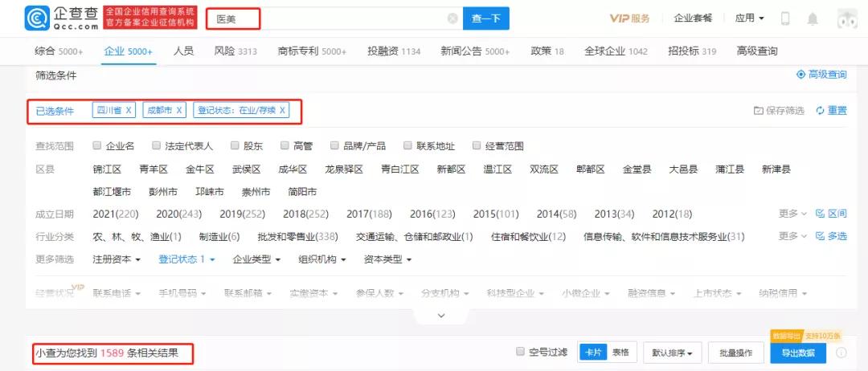The height and width of the screenshot is (371, 868).
Task: Expand 更多 in the 行业分类 row
Action: coord(792,236)
